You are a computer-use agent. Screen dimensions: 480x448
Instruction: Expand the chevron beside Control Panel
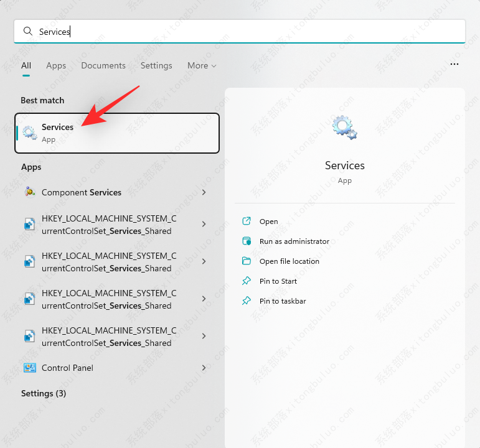click(204, 368)
